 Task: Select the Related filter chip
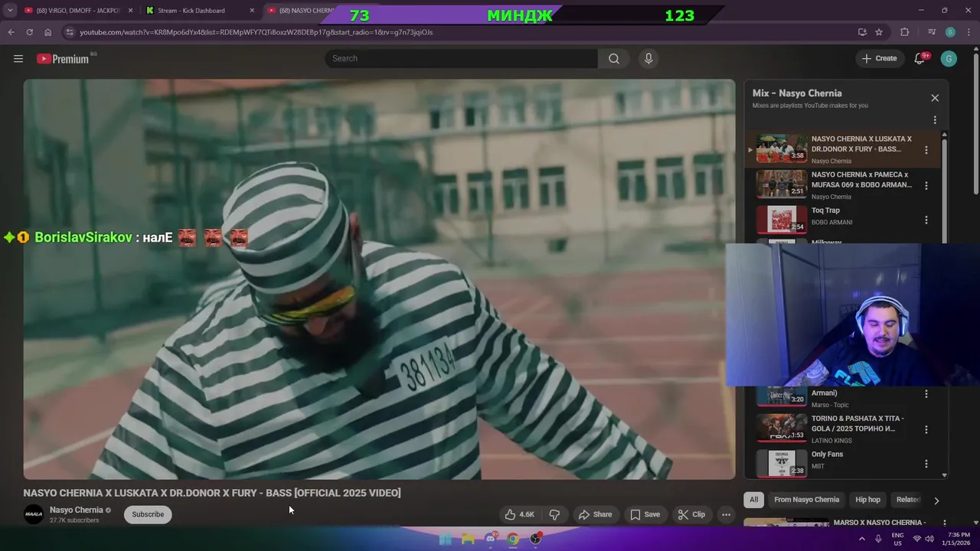[908, 500]
